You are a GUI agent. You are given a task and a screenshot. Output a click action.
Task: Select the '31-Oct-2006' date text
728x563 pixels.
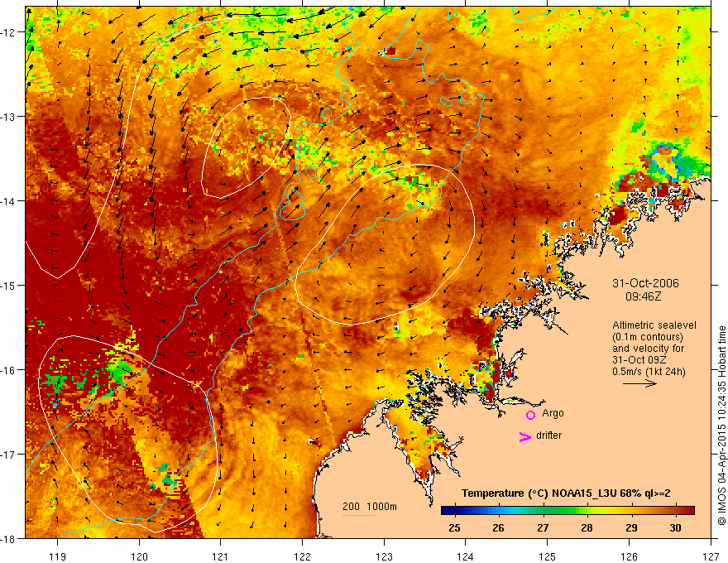pyautogui.click(x=645, y=283)
